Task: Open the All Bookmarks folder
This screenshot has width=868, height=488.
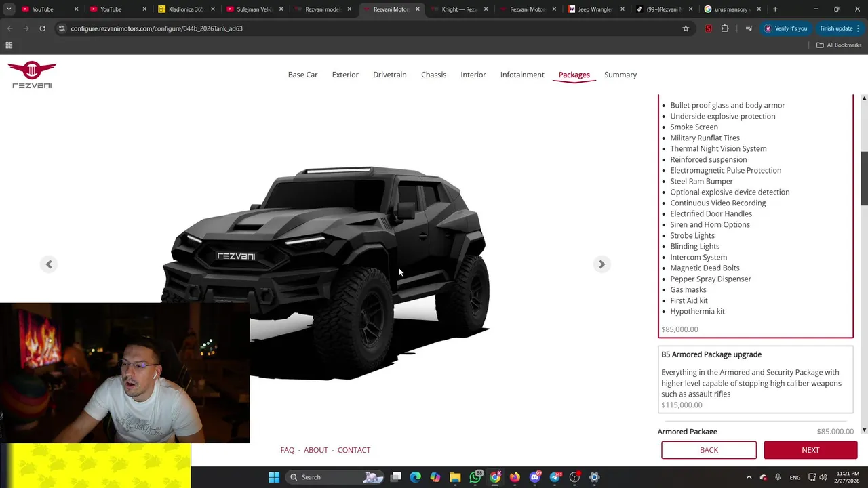Action: (x=839, y=45)
